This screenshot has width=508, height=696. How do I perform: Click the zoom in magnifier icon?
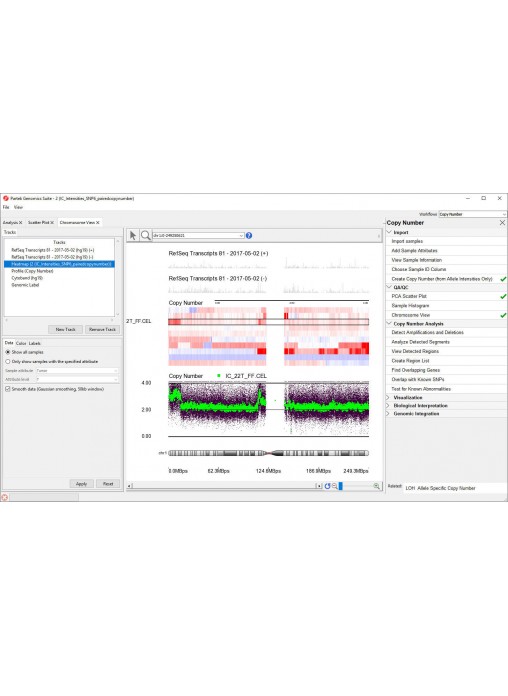tap(377, 486)
